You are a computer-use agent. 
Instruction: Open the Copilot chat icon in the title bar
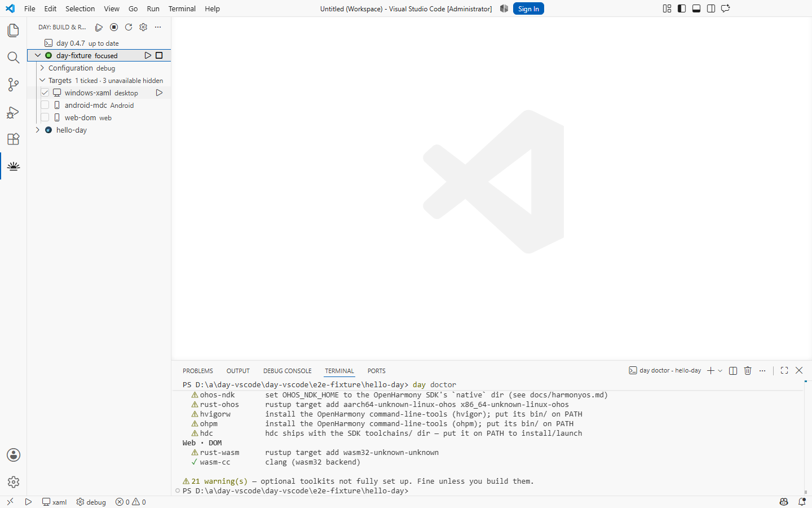coord(726,8)
